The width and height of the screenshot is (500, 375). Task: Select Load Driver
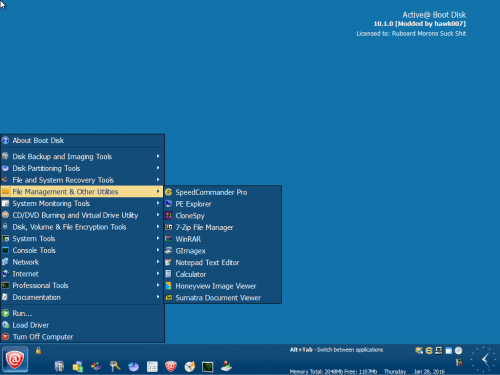(82, 325)
